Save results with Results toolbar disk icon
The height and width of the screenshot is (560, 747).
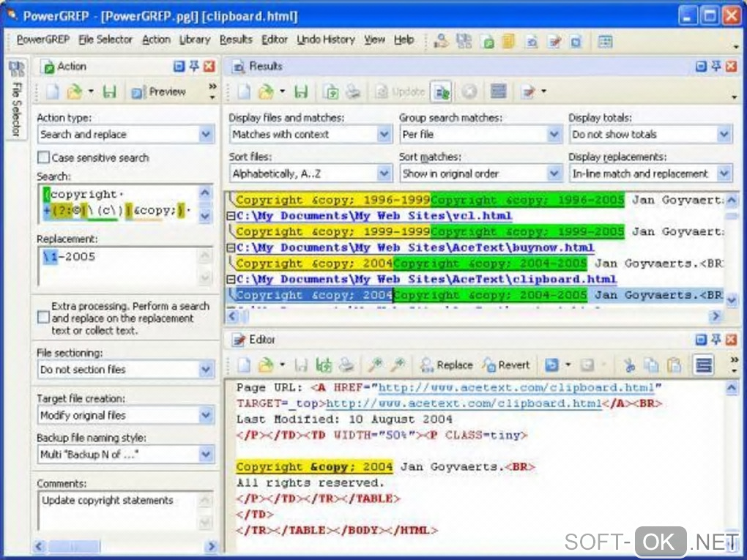click(301, 92)
